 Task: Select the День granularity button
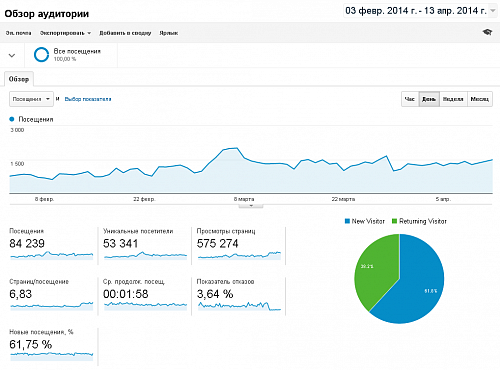[429, 99]
